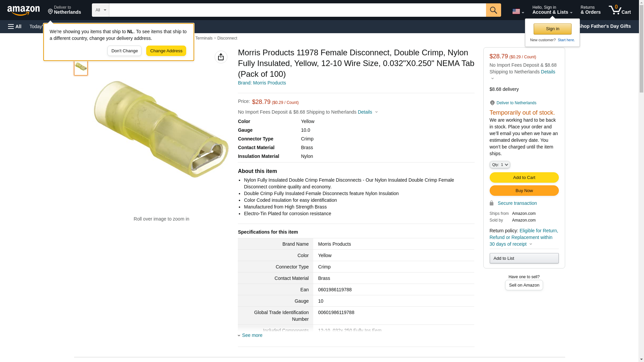Click the US flag language selector
This screenshot has width=644, height=362.
[x=518, y=11]
